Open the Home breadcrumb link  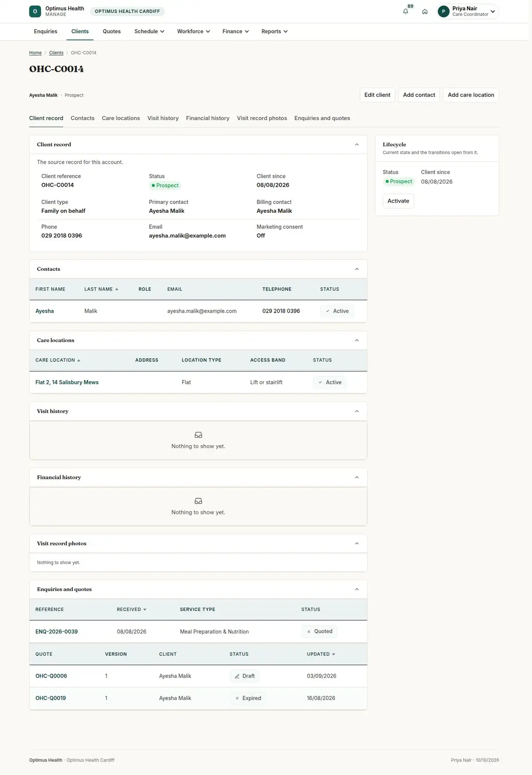[x=35, y=53]
